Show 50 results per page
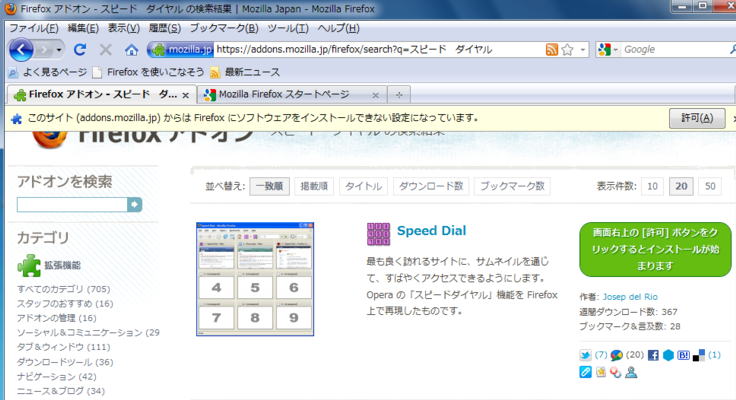 [x=710, y=186]
